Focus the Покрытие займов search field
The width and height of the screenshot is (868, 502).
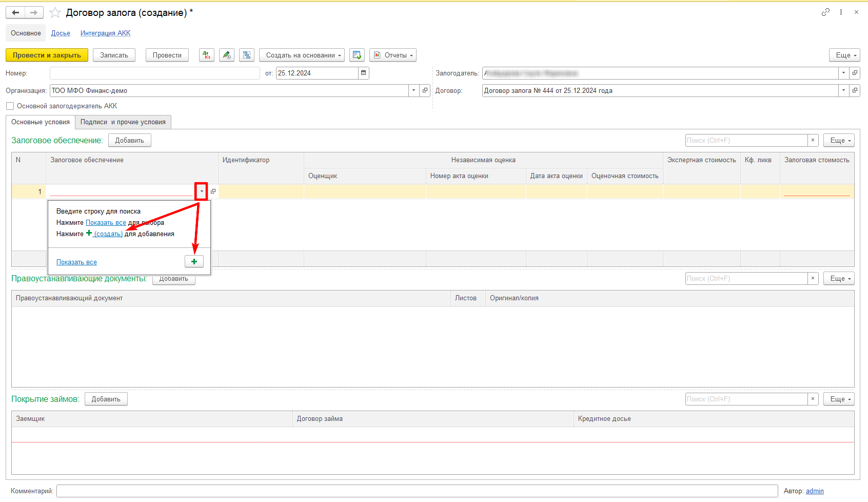[746, 399]
